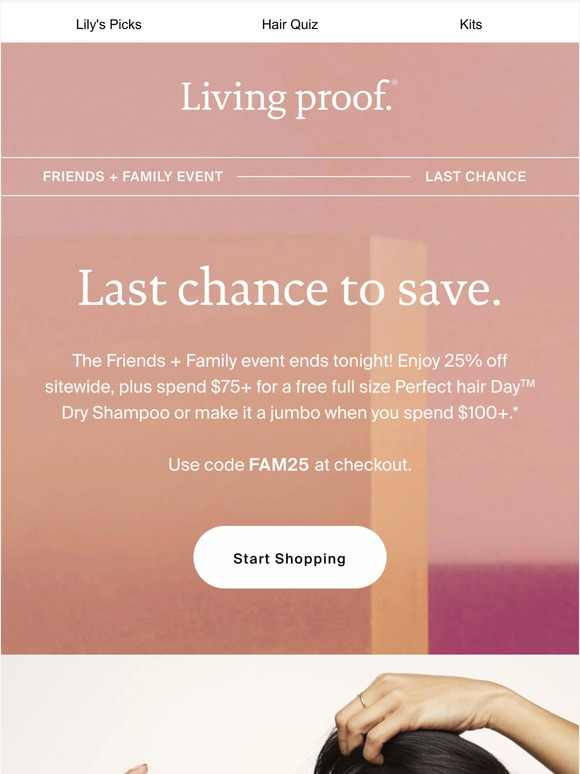
Task: Click the orange pillar in the hero background
Action: coord(398,444)
